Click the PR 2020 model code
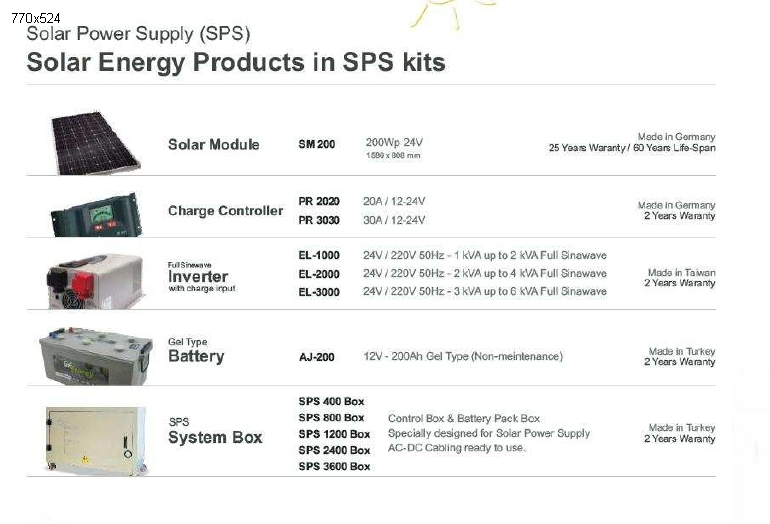The width and height of the screenshot is (770, 524). pyautogui.click(x=319, y=201)
